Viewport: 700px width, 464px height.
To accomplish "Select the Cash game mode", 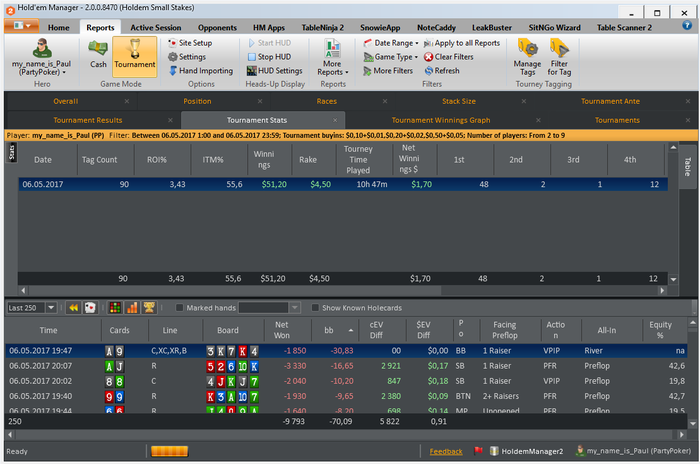I will (x=98, y=54).
